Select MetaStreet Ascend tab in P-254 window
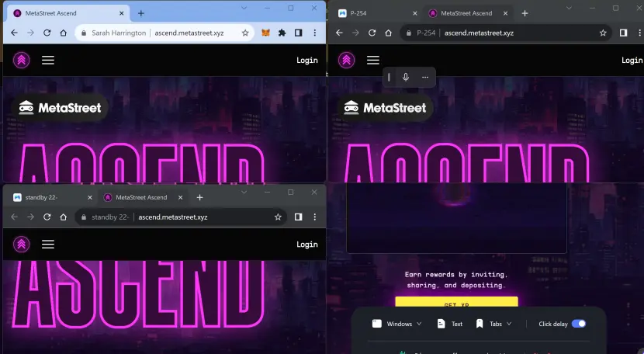Viewport: 644px width, 354px height. (x=466, y=13)
